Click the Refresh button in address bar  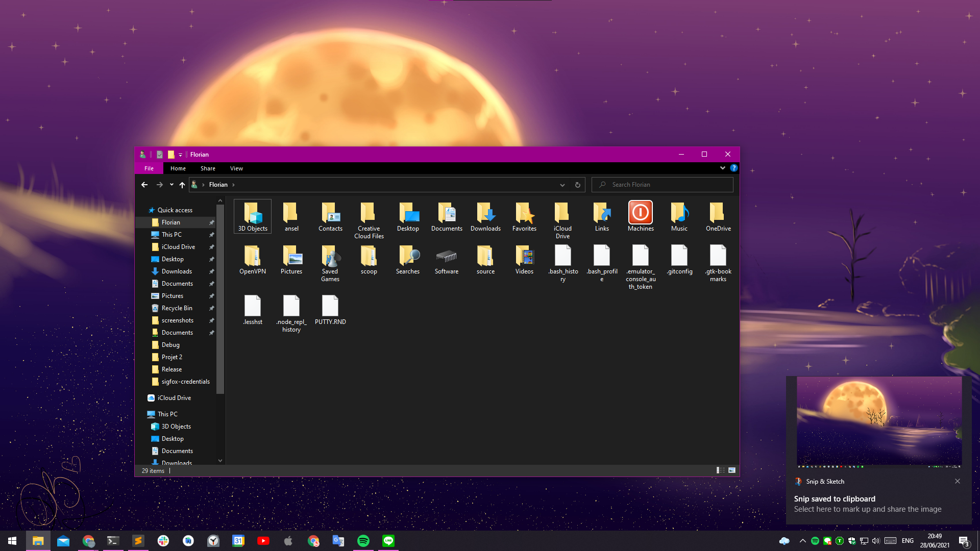tap(577, 185)
